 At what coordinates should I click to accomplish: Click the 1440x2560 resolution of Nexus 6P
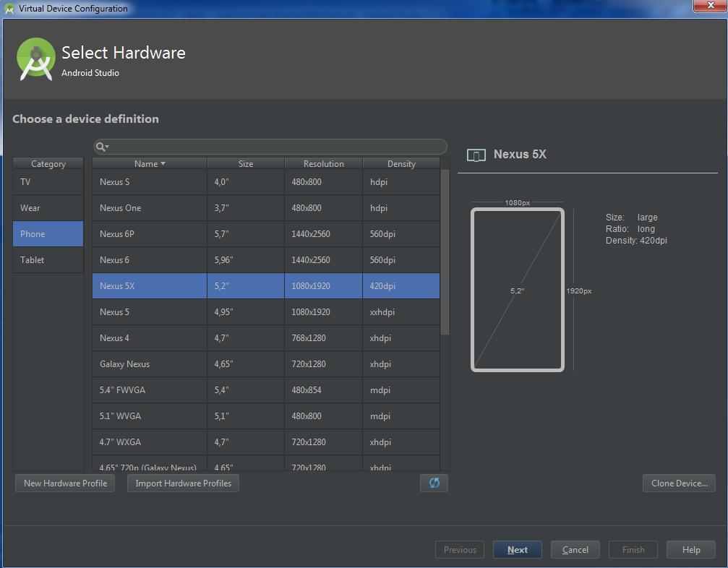(323, 234)
